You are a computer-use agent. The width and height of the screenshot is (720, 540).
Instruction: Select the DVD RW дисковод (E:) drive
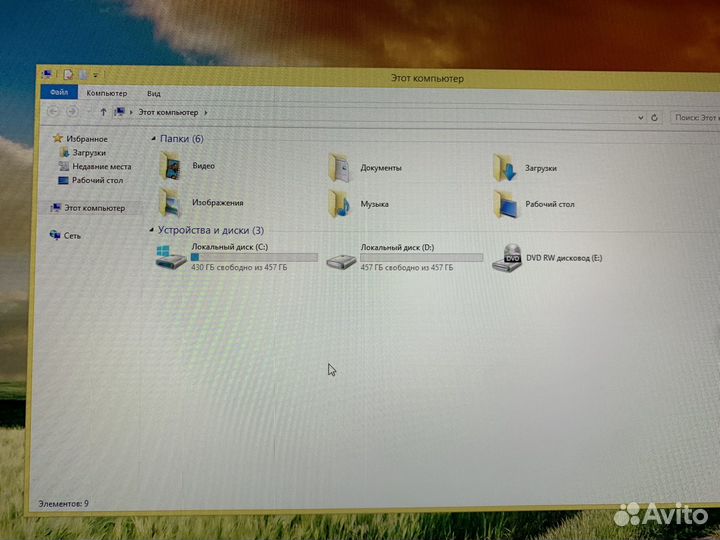coord(512,258)
